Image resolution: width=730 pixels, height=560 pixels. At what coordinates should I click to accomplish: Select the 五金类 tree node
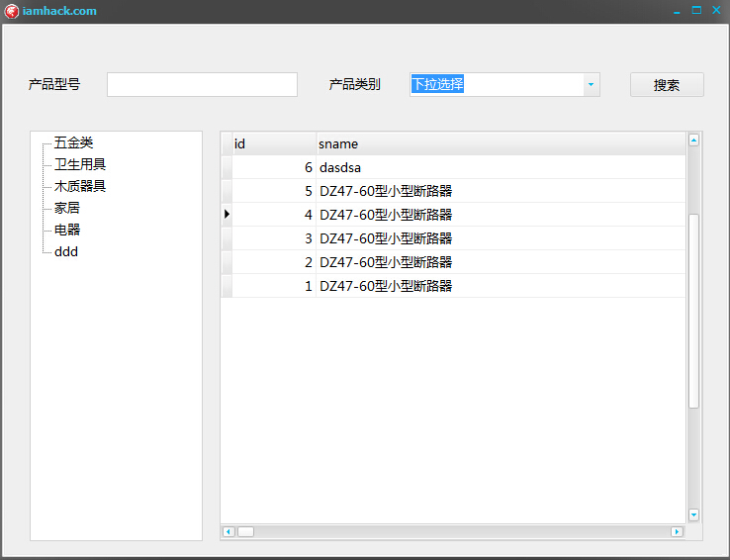pyautogui.click(x=73, y=142)
